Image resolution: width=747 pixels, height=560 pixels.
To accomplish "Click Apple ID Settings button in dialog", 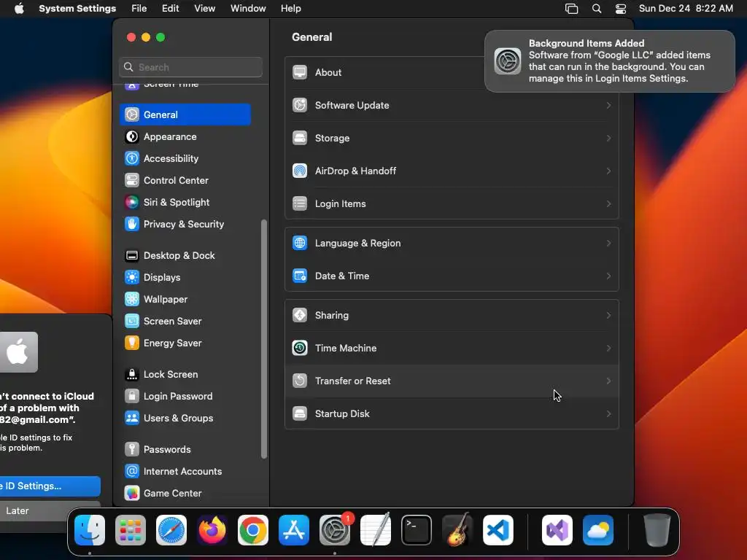I will 50,486.
